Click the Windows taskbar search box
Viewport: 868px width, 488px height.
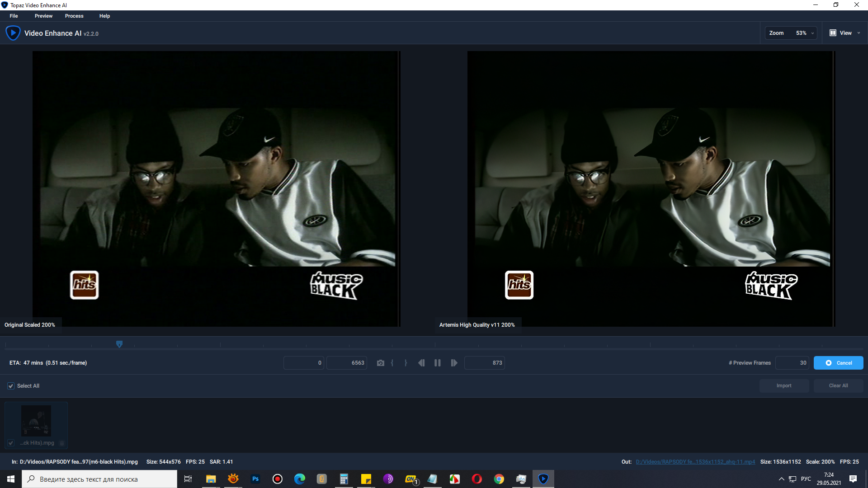pyautogui.click(x=99, y=479)
